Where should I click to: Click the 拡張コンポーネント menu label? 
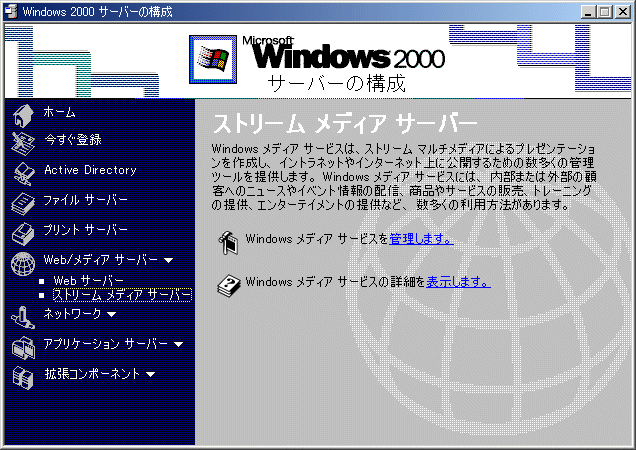(x=92, y=374)
